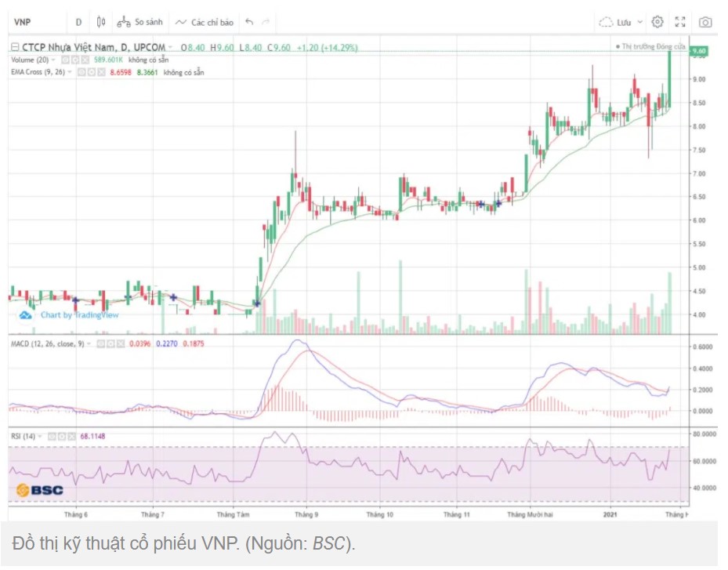
Task: Click the Lưu save button
Action: (x=619, y=22)
